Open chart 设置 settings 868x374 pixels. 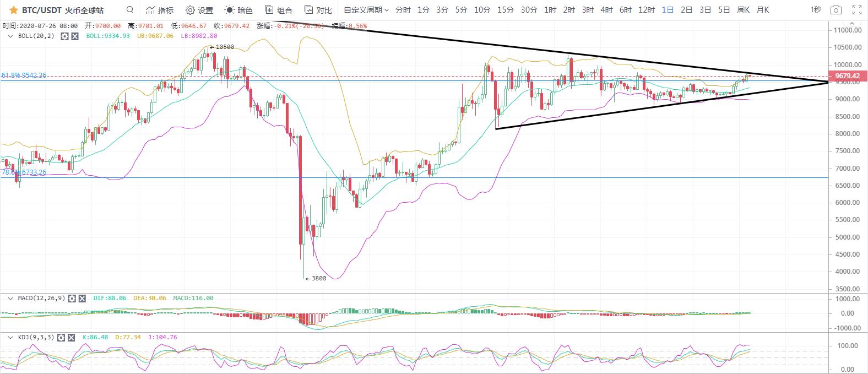(x=199, y=10)
